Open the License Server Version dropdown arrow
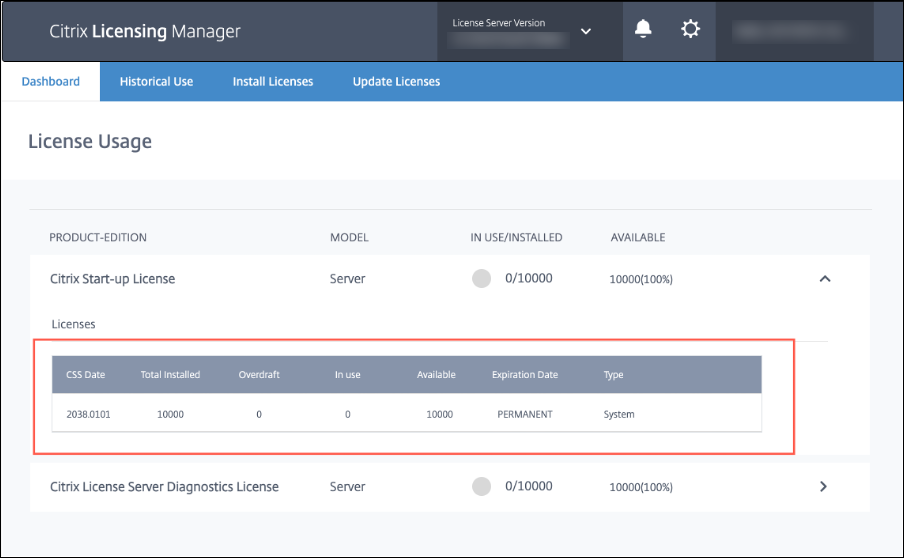The width and height of the screenshot is (904, 558). pos(586,31)
